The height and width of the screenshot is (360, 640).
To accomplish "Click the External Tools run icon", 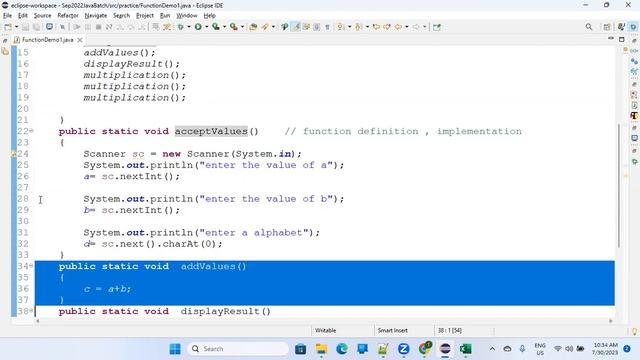I will click(x=233, y=27).
